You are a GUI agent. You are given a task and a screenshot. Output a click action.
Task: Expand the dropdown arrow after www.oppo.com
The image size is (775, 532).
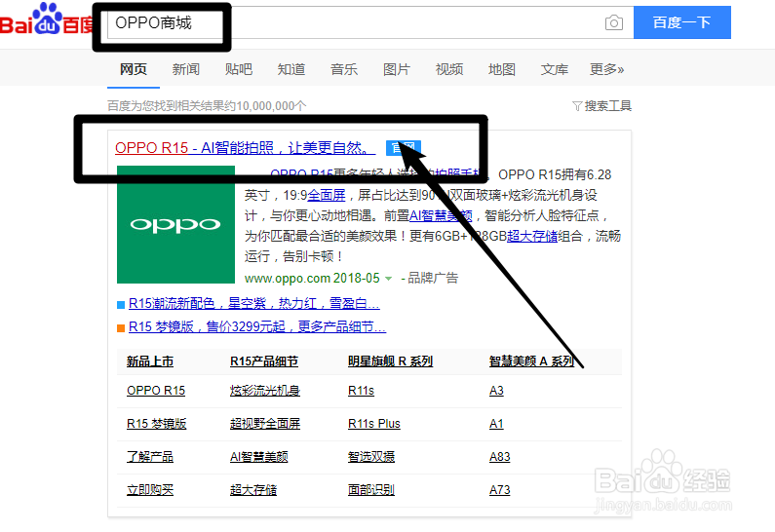389,279
